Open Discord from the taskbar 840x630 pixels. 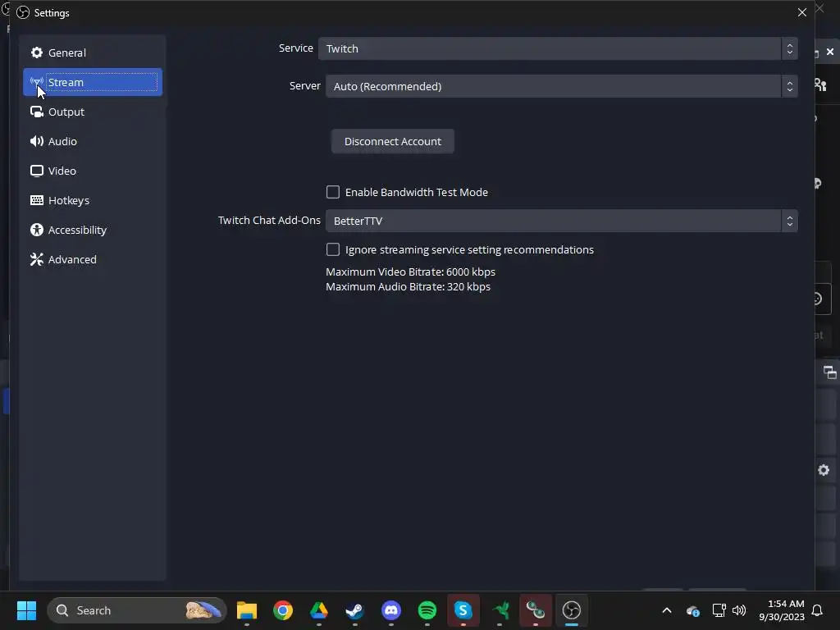[x=391, y=610]
